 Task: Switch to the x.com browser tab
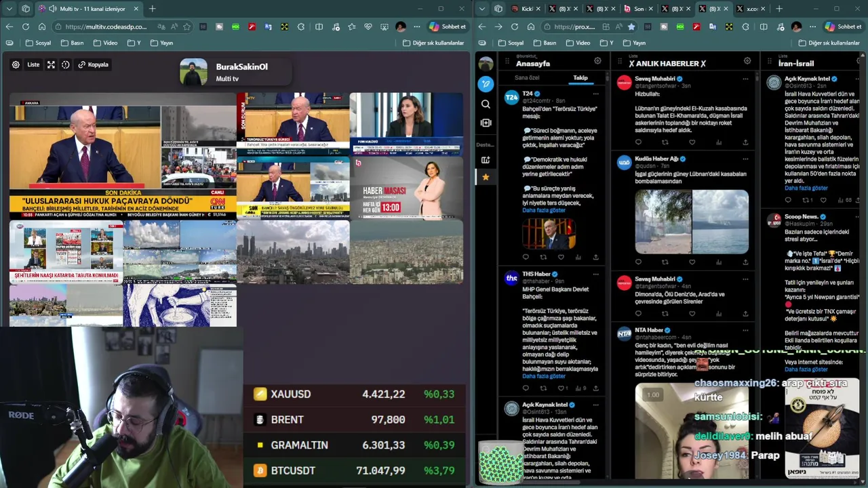(x=750, y=9)
